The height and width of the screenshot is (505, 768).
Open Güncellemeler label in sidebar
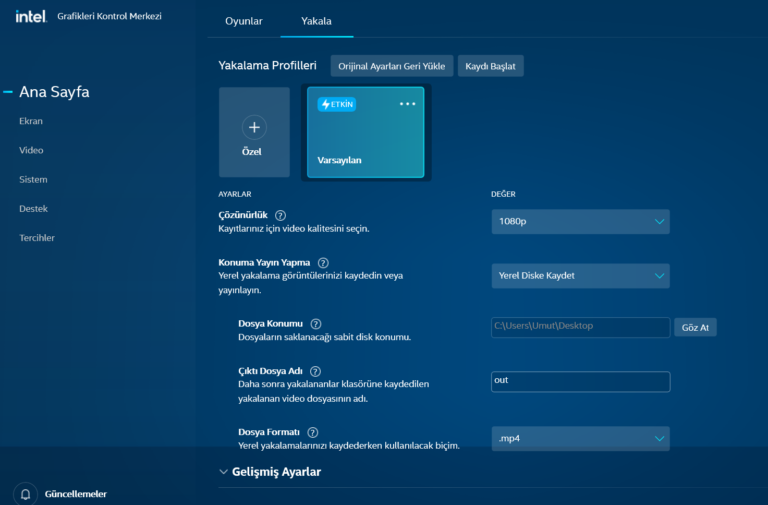coord(75,494)
